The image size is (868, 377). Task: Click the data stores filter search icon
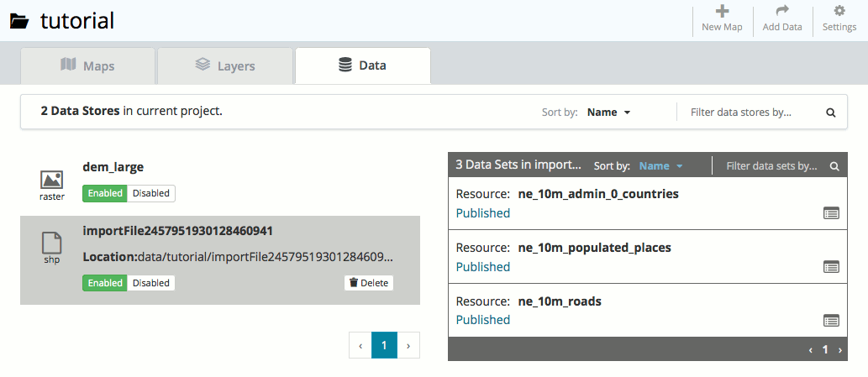coord(830,113)
